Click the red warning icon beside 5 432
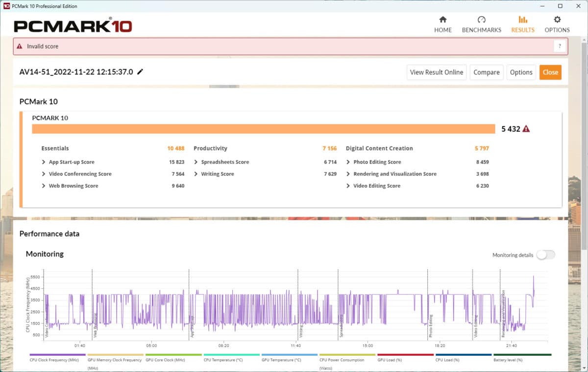This screenshot has height=372, width=588. coord(526,129)
